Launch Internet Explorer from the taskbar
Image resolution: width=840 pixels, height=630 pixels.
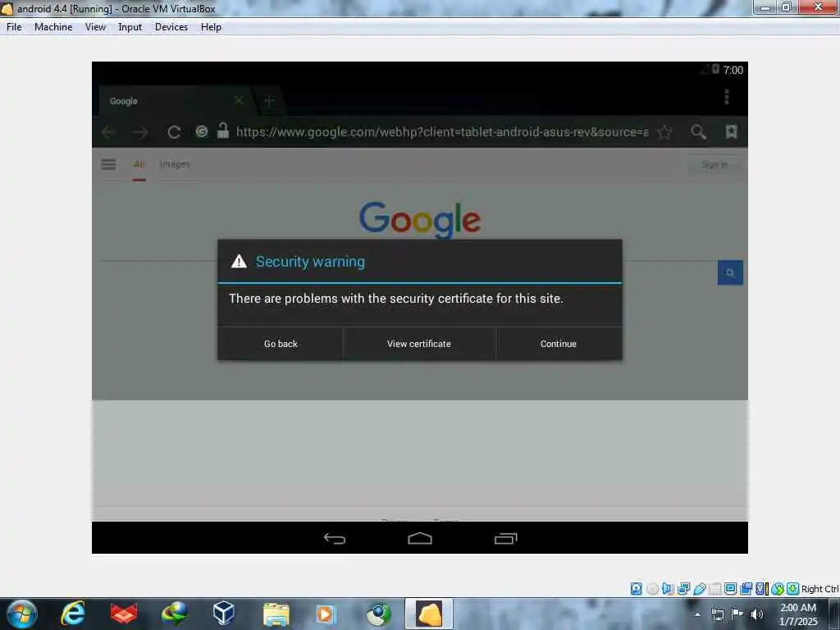(x=73, y=614)
